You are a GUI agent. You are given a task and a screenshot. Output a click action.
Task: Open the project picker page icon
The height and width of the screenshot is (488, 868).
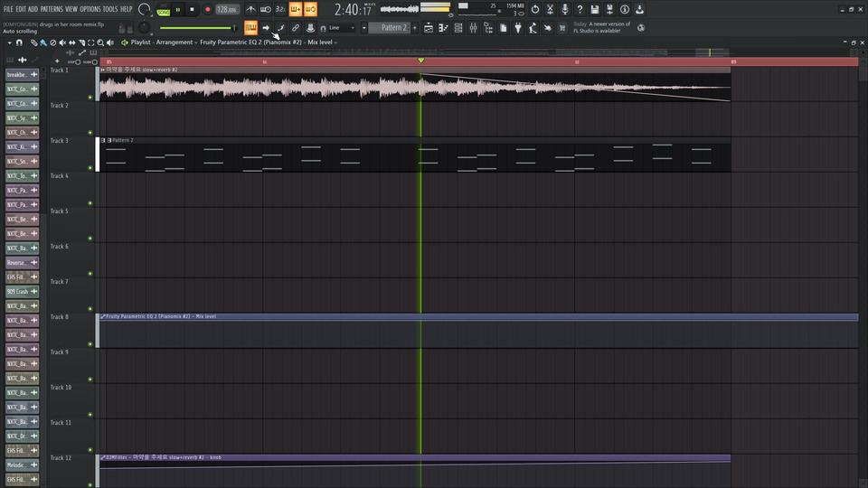[504, 28]
